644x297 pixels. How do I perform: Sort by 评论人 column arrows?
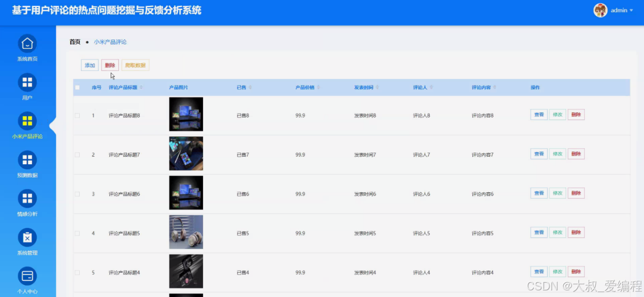(431, 87)
